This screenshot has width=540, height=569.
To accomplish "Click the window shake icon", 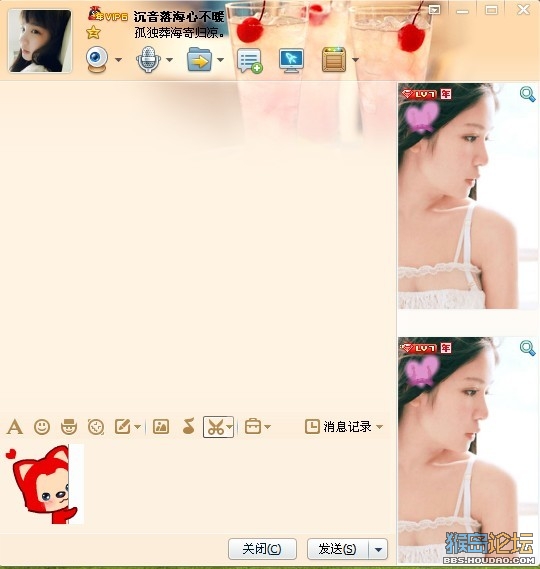I will coord(96,427).
